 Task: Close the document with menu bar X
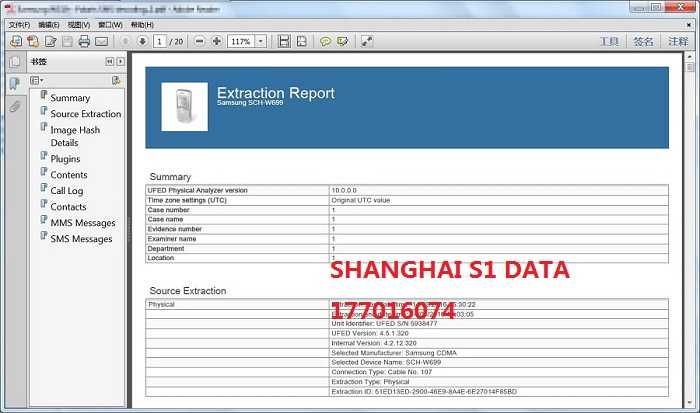click(x=689, y=25)
